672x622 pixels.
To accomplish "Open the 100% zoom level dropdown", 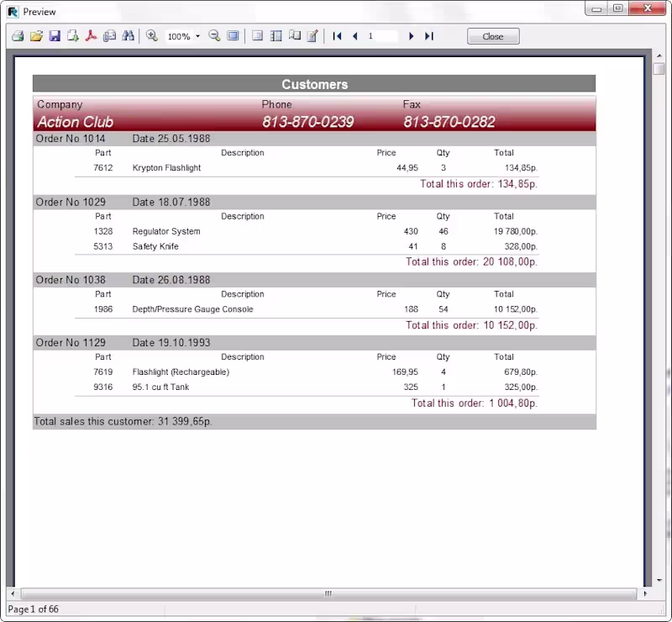I will pos(197,36).
